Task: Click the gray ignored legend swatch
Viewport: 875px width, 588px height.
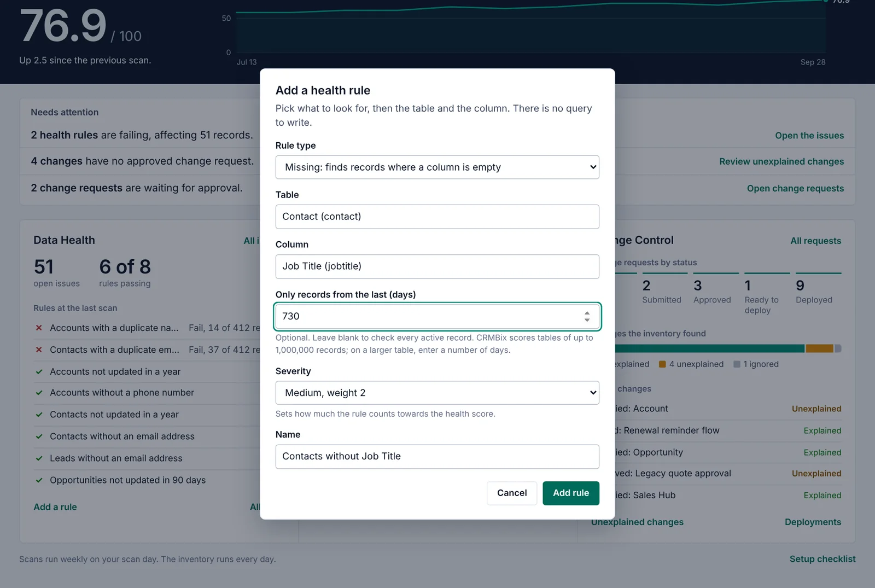Action: pos(737,364)
